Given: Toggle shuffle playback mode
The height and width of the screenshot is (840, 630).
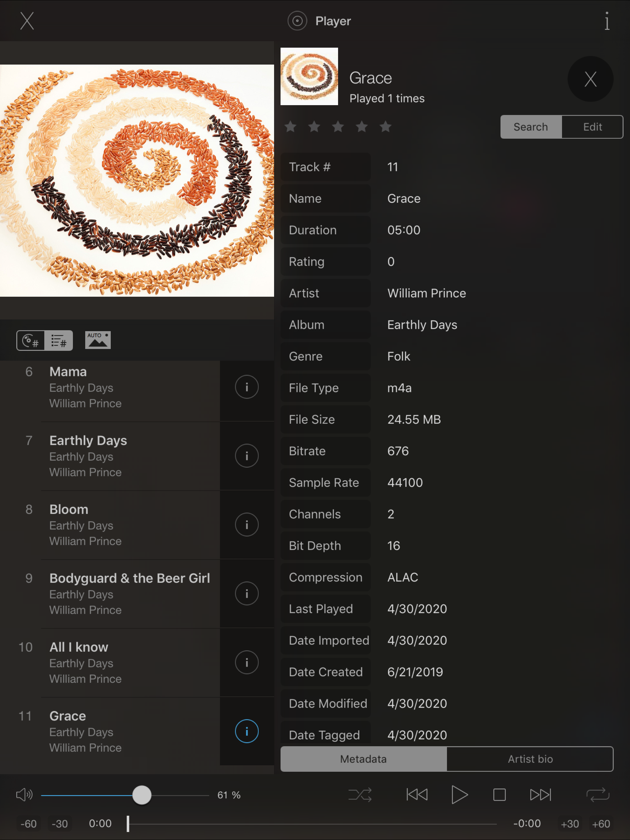Looking at the screenshot, I should point(360,794).
